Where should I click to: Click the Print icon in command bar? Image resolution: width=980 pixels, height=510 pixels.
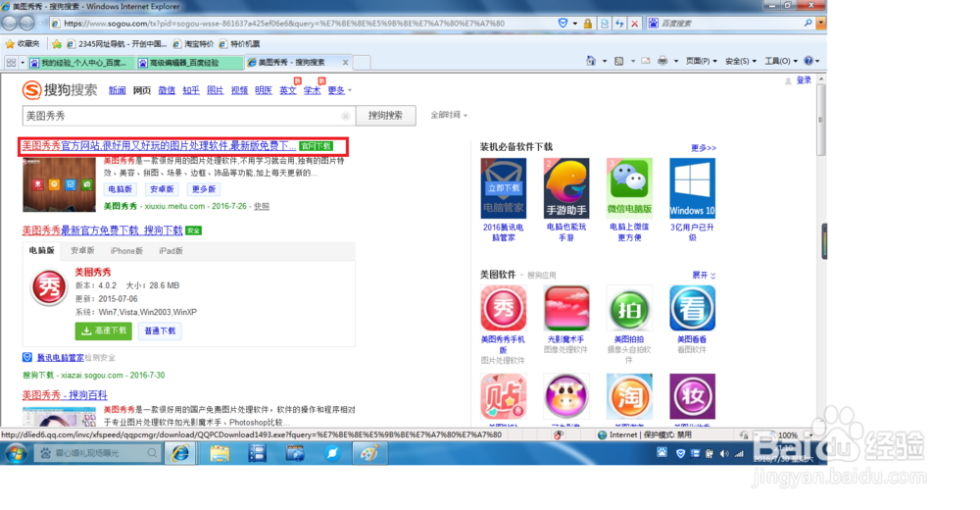[662, 61]
